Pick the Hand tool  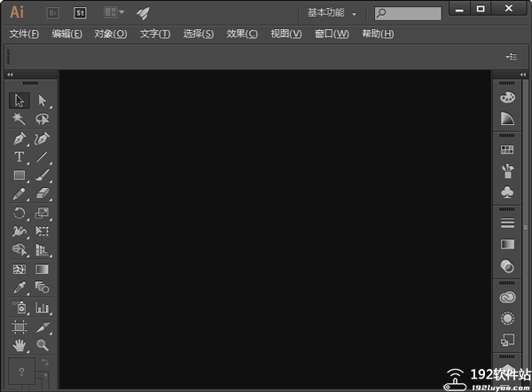point(20,346)
